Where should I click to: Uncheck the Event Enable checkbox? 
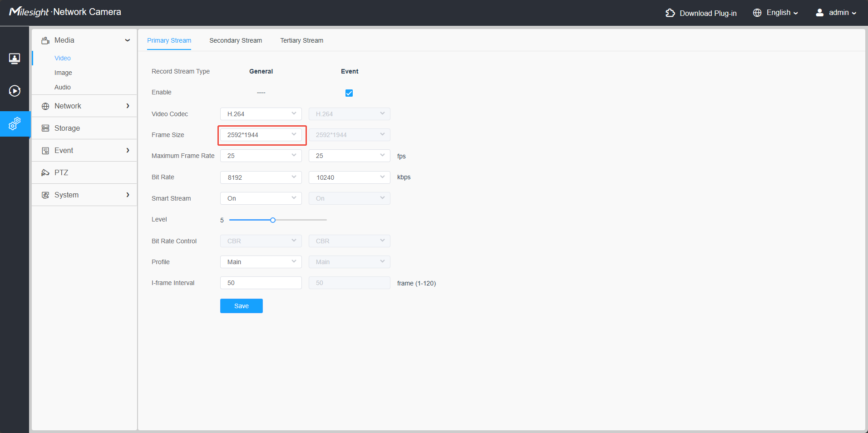[349, 93]
